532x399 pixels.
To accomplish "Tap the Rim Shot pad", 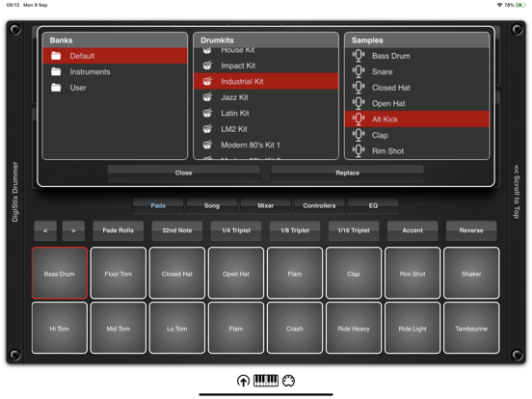I will [x=412, y=274].
